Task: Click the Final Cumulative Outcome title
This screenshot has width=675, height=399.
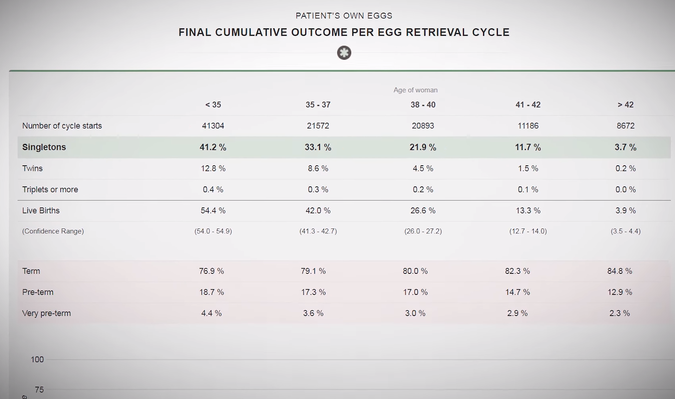Action: (344, 32)
